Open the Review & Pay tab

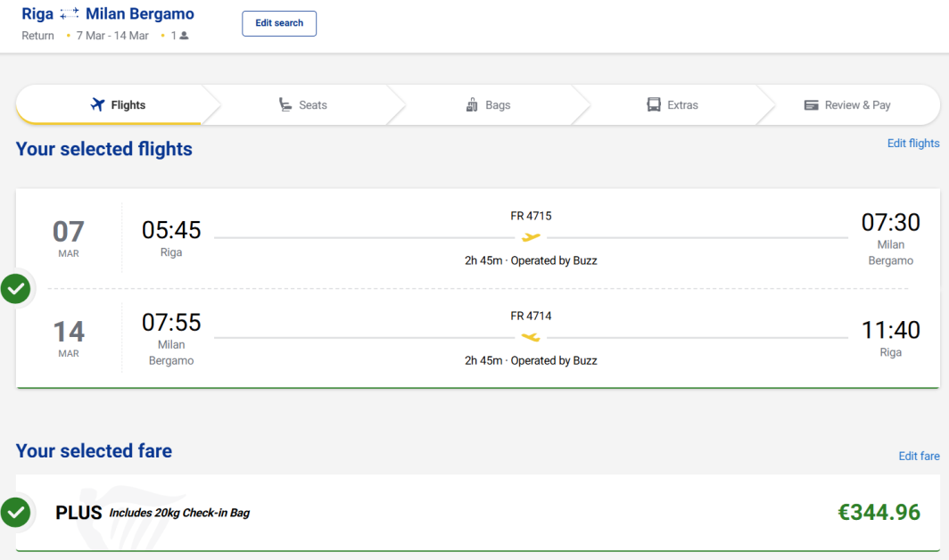[847, 105]
